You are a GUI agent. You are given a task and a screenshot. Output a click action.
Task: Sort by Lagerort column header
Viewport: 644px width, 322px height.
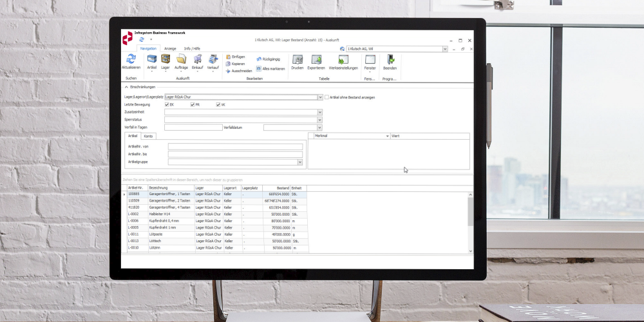tap(232, 187)
